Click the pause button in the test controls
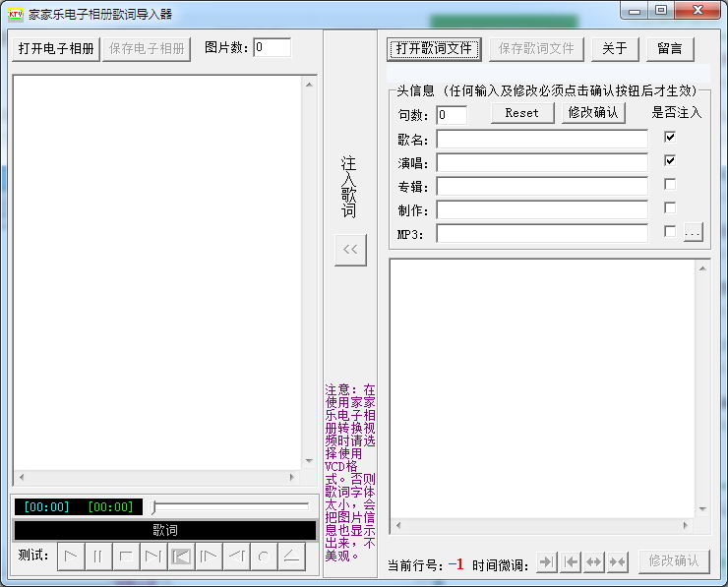This screenshot has width=728, height=587. [98, 557]
